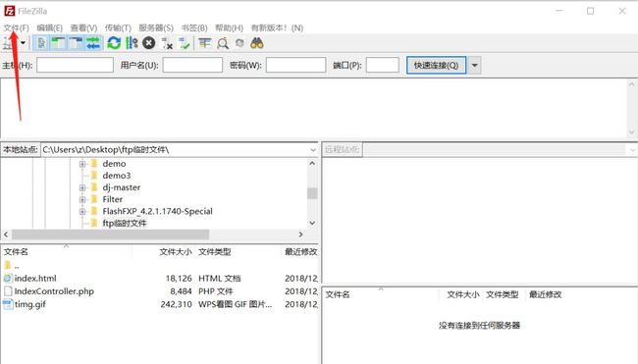Click the 密码(W) password field
Viewport: 638px width, 364px height.
click(295, 65)
